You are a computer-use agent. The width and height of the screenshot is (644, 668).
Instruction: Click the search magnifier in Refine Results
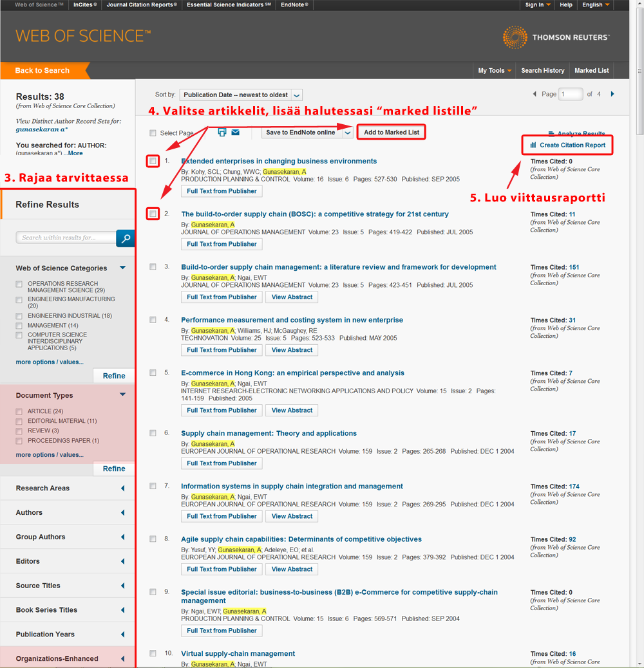(x=126, y=238)
